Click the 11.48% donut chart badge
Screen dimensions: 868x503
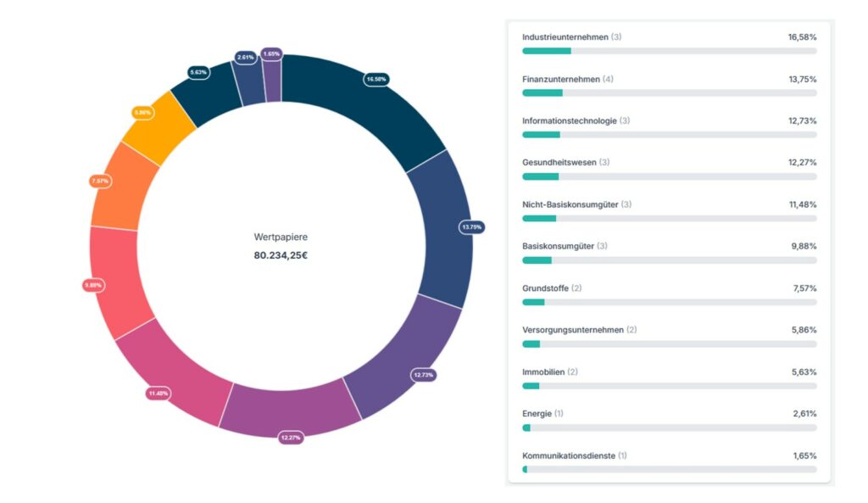point(159,394)
